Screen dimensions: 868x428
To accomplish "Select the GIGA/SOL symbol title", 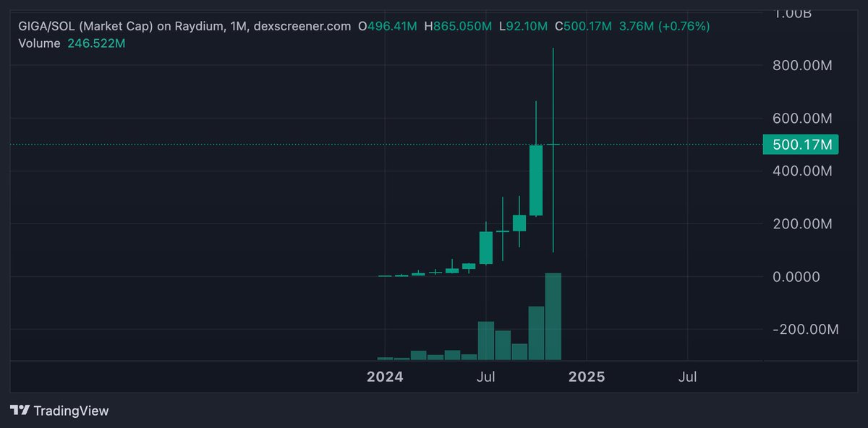I will click(46, 25).
